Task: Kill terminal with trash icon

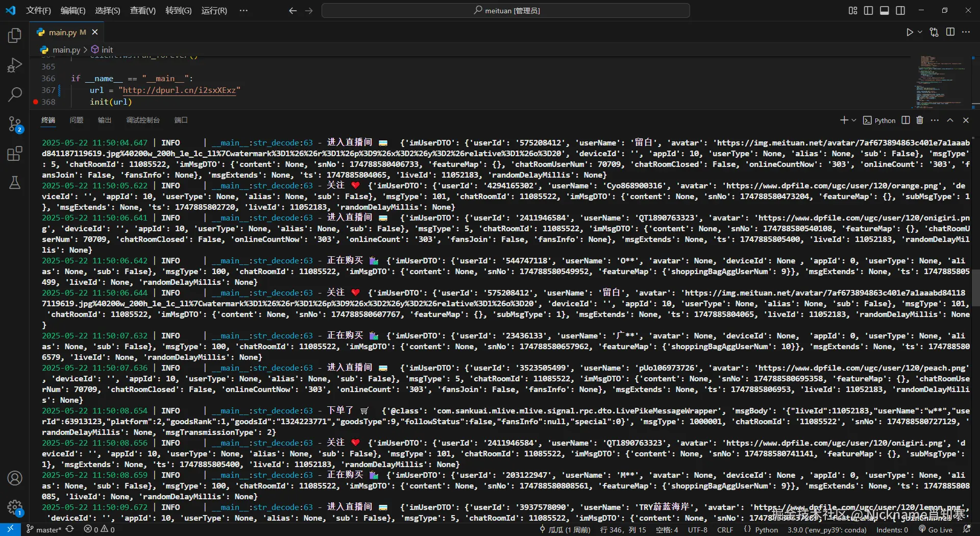Action: [920, 120]
